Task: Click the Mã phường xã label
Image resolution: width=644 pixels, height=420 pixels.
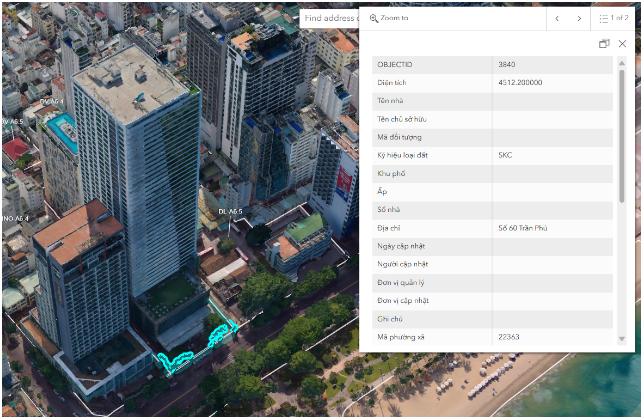Action: pos(400,337)
